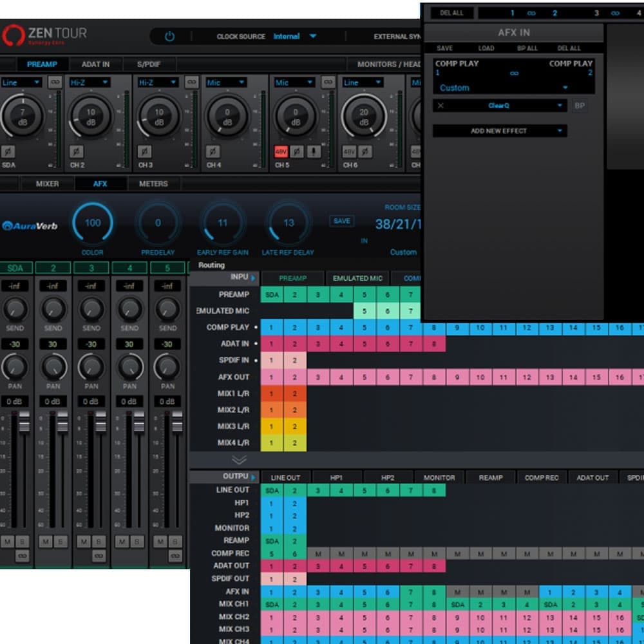Toggle the phase invert icon on CH 2
Image resolution: width=644 pixels, height=644 pixels.
tap(76, 151)
